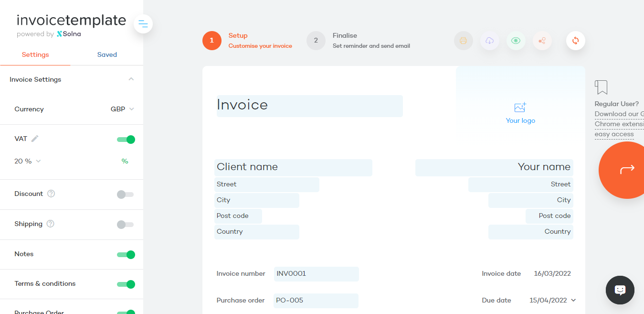
Task: Click the preview eye icon
Action: click(516, 41)
